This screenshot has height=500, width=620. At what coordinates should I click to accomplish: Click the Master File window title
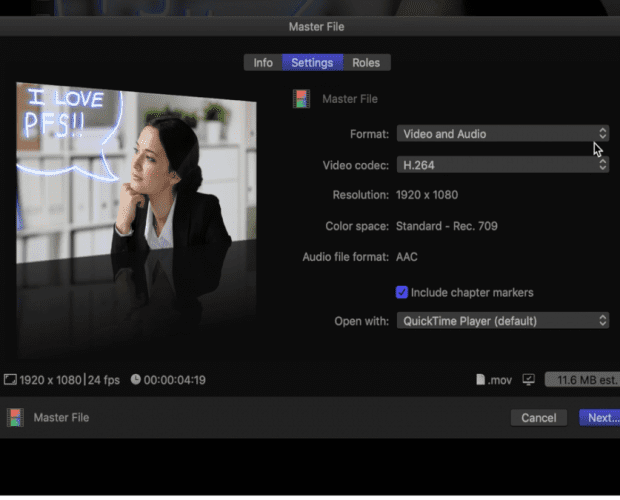tap(317, 27)
